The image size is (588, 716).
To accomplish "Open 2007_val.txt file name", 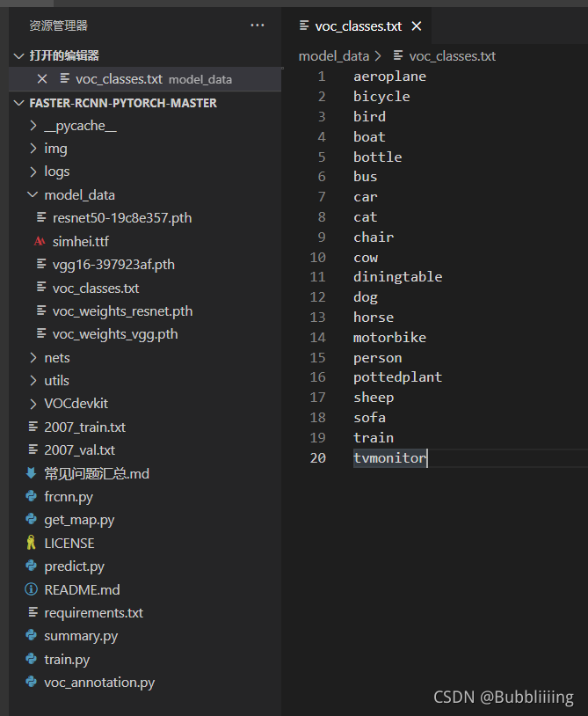I will [79, 450].
